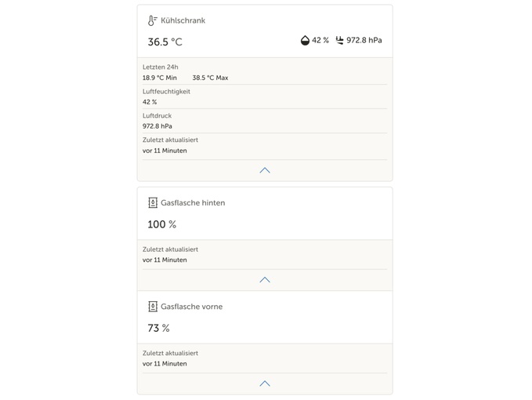The height and width of the screenshot is (400, 532).
Task: Select the Gasflasche vorne title
Action: click(x=192, y=307)
